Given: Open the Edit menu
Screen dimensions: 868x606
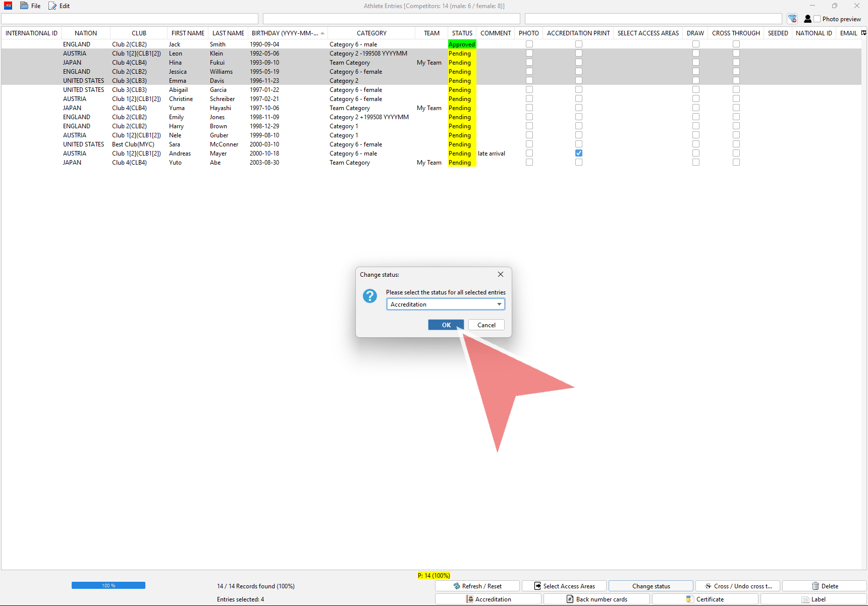Looking at the screenshot, I should pos(60,6).
